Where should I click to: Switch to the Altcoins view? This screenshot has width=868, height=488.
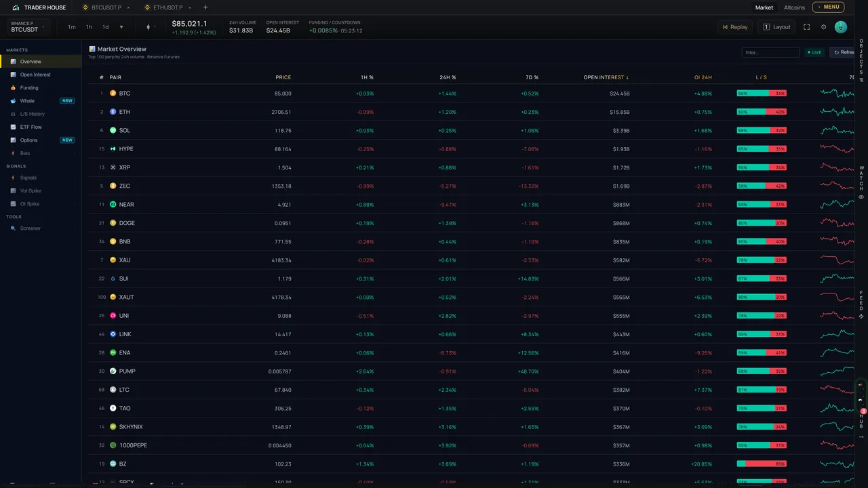point(794,7)
